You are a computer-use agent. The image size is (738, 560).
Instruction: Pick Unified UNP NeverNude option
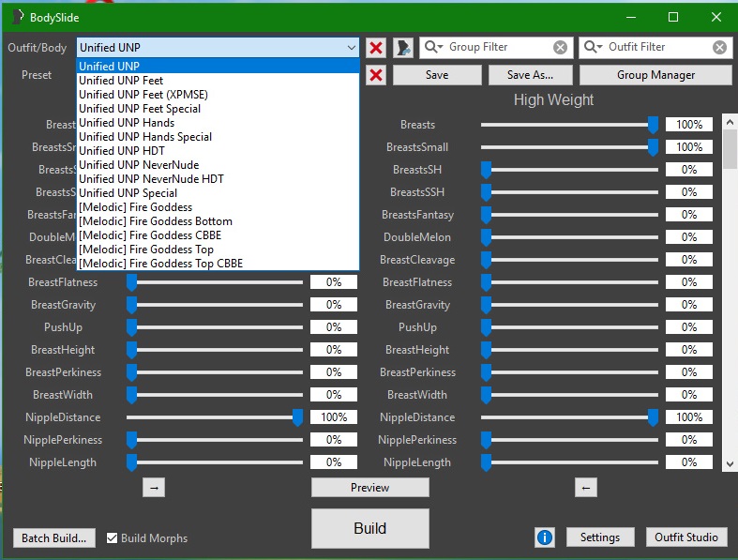(x=218, y=165)
